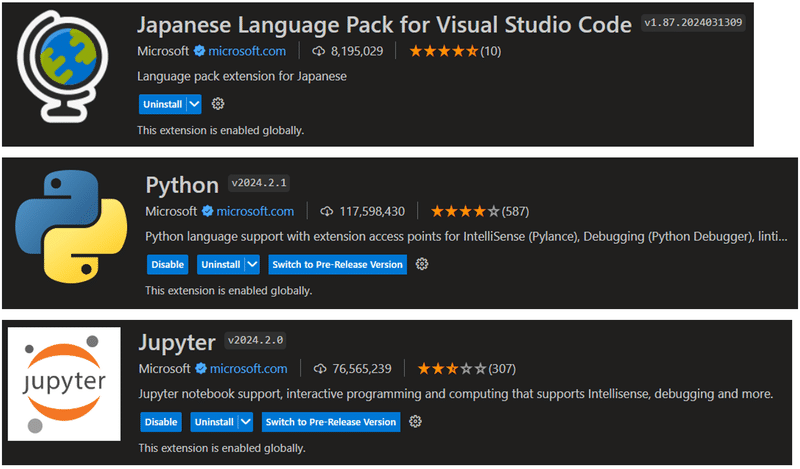Uninstall the Jupyter extension

click(214, 422)
